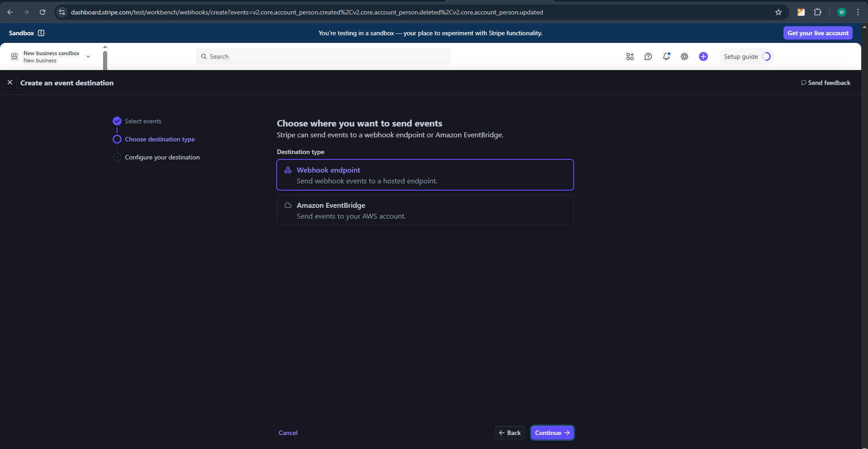
Task: Open the apps grid icon
Action: pyautogui.click(x=630, y=56)
